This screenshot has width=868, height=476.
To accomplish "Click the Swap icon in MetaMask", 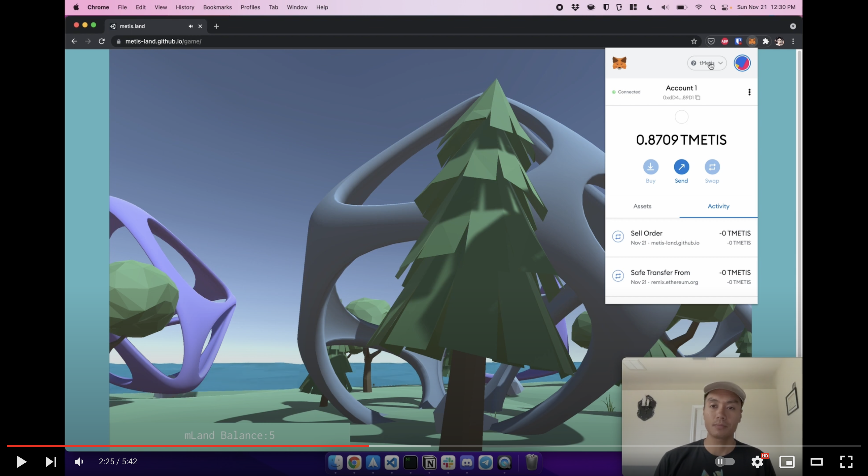I will (x=712, y=167).
